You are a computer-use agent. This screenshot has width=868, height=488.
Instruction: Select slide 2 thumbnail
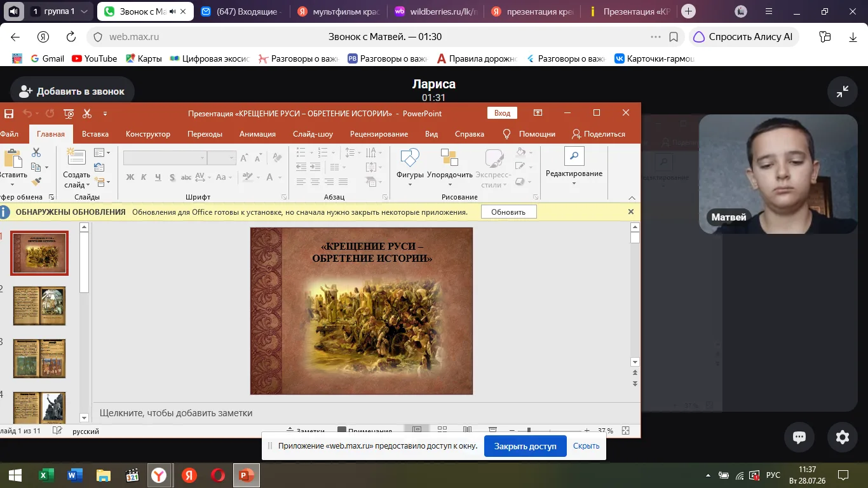(x=39, y=306)
